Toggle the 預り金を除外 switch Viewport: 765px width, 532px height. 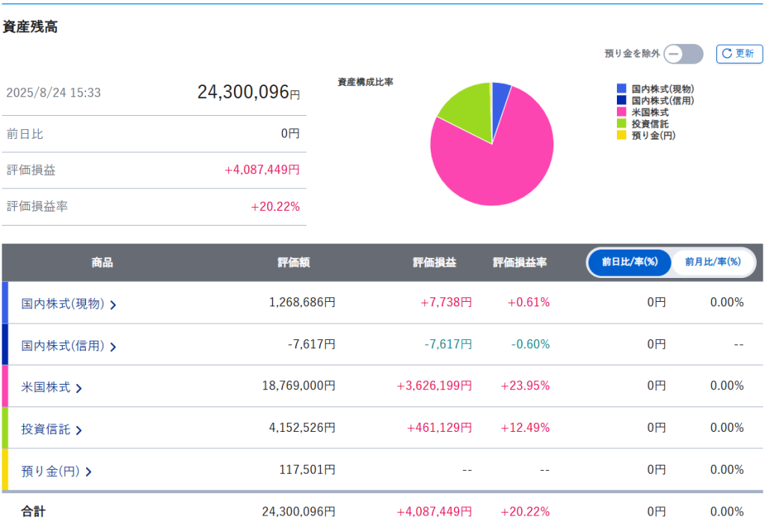[x=683, y=54]
